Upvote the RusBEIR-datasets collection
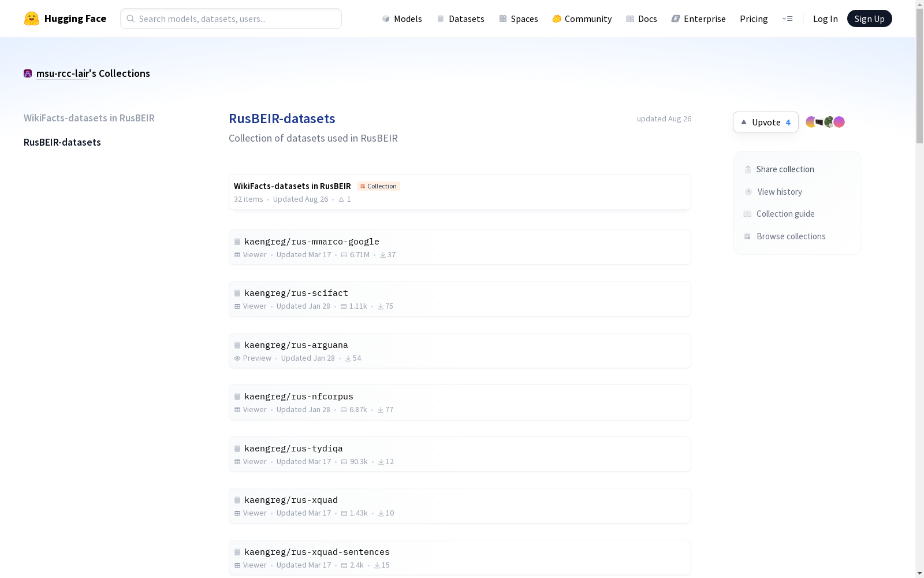Image resolution: width=924 pixels, height=578 pixels. click(766, 122)
